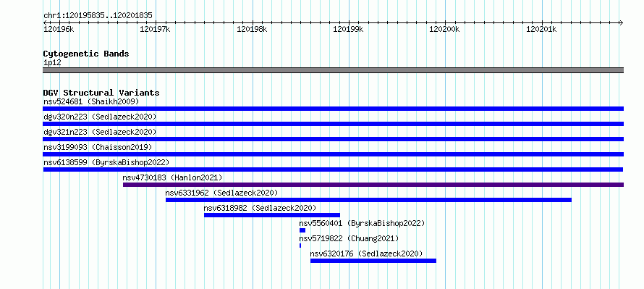Image resolution: width=644 pixels, height=289 pixels.
Task: Open the nsv6331962 (Sedlazeck2020) variant bar
Action: point(368,200)
